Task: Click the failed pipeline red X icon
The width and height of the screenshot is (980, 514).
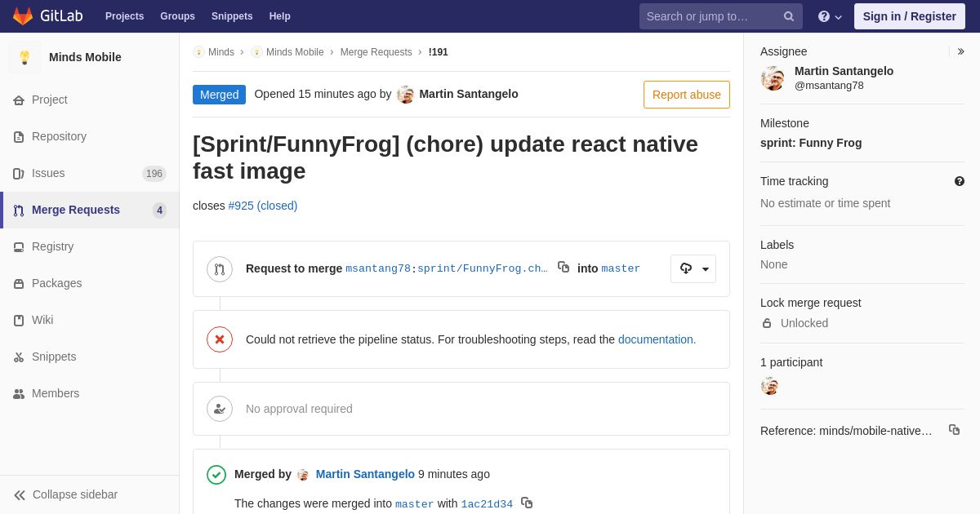Action: [220, 339]
